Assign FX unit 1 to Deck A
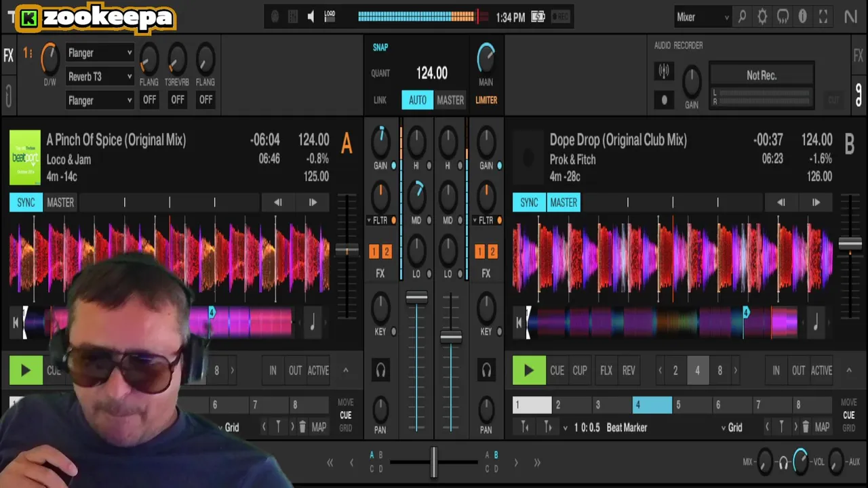 (374, 251)
